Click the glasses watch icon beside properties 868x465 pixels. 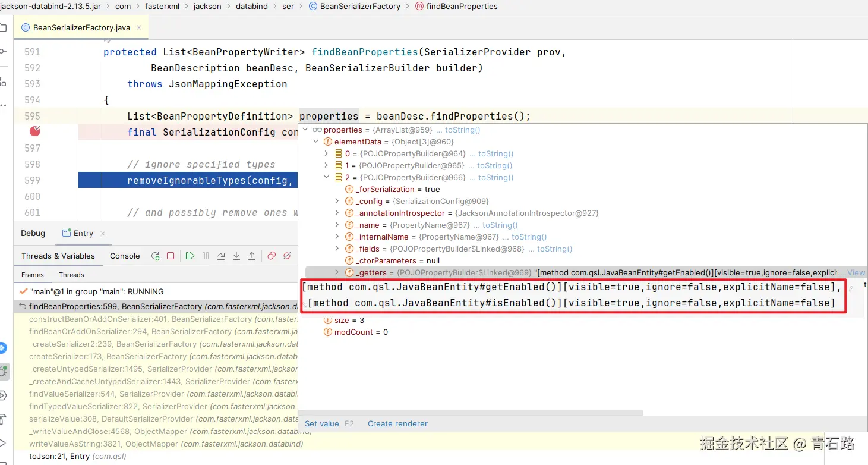317,130
